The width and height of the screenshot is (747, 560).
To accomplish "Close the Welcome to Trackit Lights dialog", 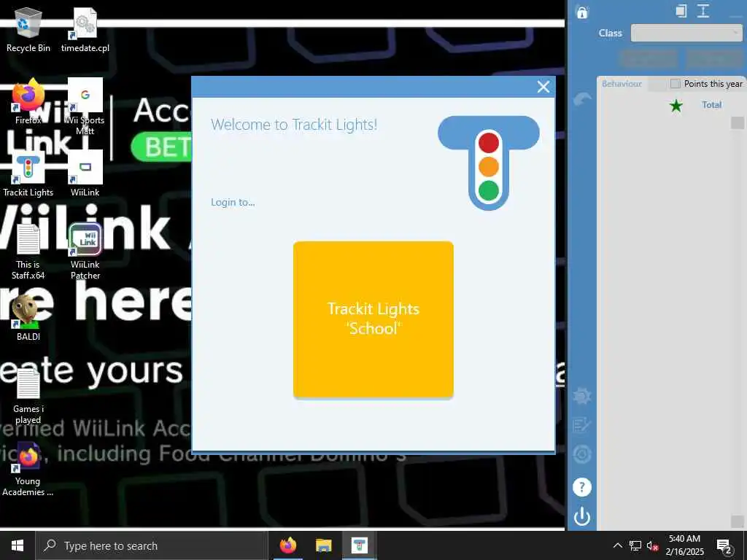I will tap(543, 87).
